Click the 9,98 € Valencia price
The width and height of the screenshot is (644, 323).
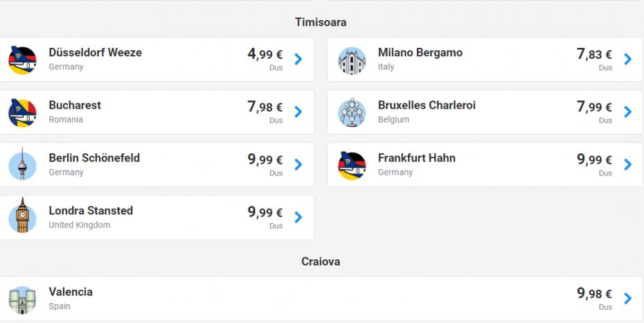tap(594, 293)
